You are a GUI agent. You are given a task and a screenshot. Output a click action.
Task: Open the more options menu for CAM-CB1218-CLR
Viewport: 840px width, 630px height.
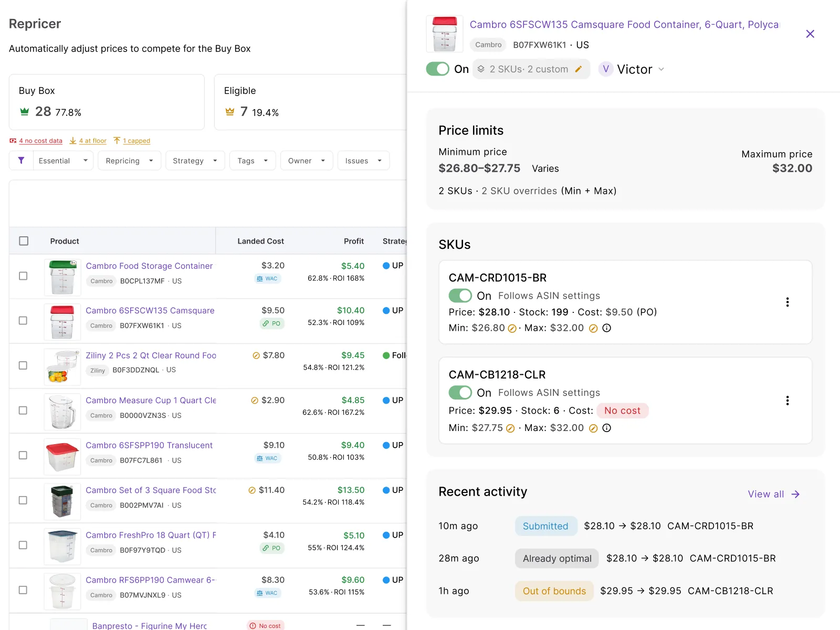(x=787, y=401)
